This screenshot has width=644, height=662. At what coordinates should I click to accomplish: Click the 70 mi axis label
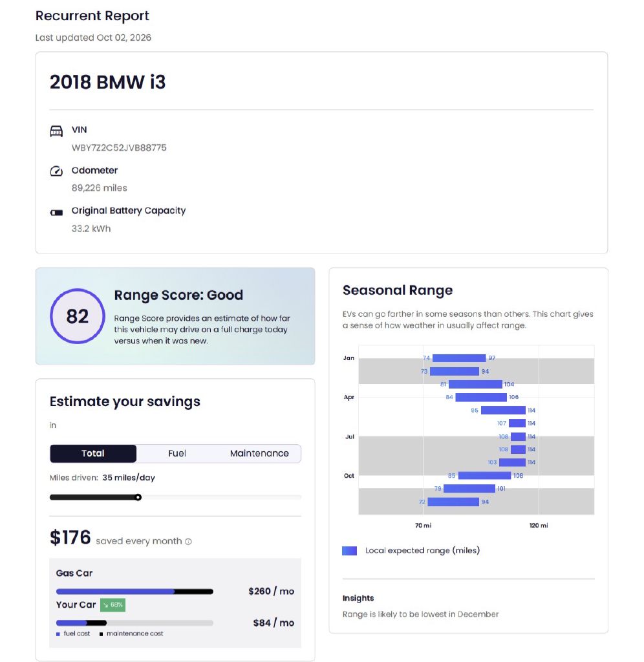click(x=423, y=525)
